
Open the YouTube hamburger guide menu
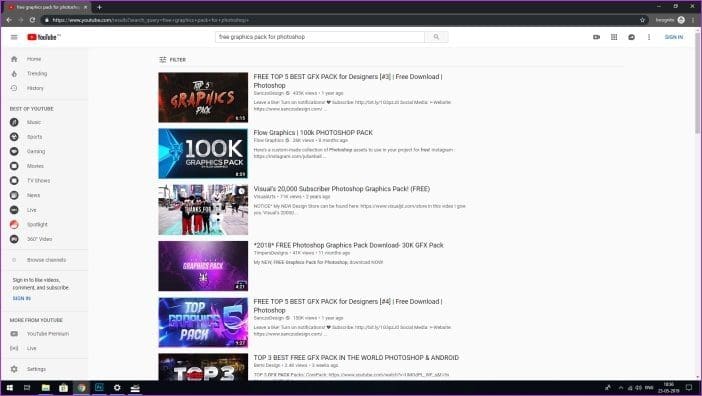pyautogui.click(x=14, y=37)
